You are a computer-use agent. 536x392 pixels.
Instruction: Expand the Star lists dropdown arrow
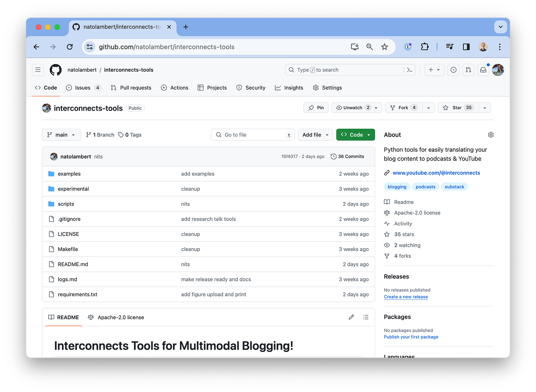tap(485, 108)
